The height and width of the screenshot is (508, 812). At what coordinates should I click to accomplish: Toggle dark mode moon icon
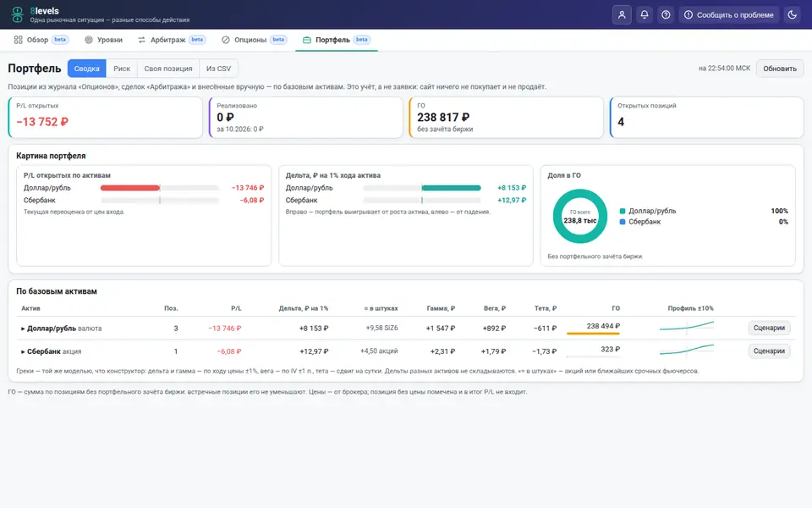(x=793, y=15)
